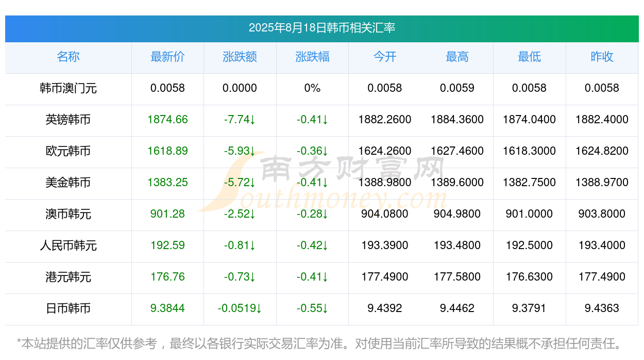Screen dimensions: 644x360
Task: Select low value 192.5000
Action: tap(529, 246)
